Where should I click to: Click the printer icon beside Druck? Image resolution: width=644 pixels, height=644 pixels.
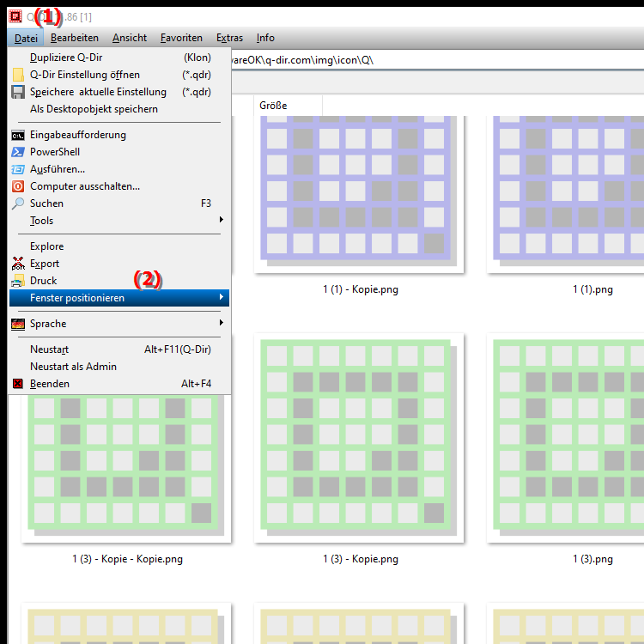pyautogui.click(x=18, y=281)
